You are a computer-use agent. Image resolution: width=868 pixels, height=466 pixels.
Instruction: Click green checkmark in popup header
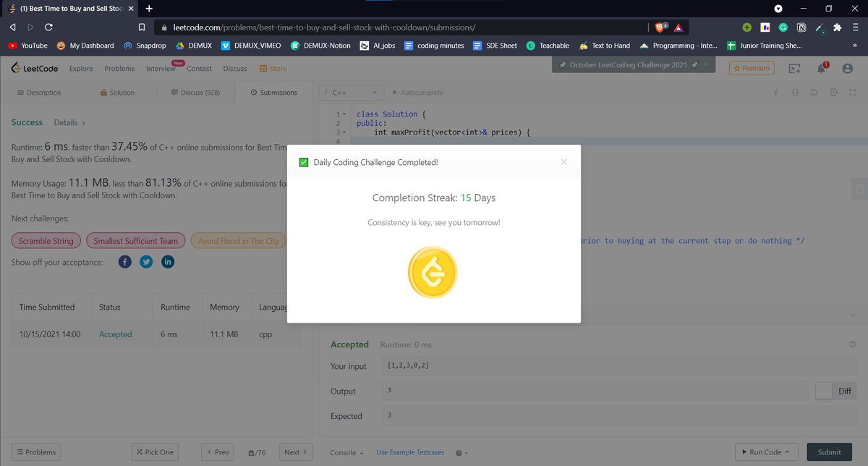pos(304,162)
